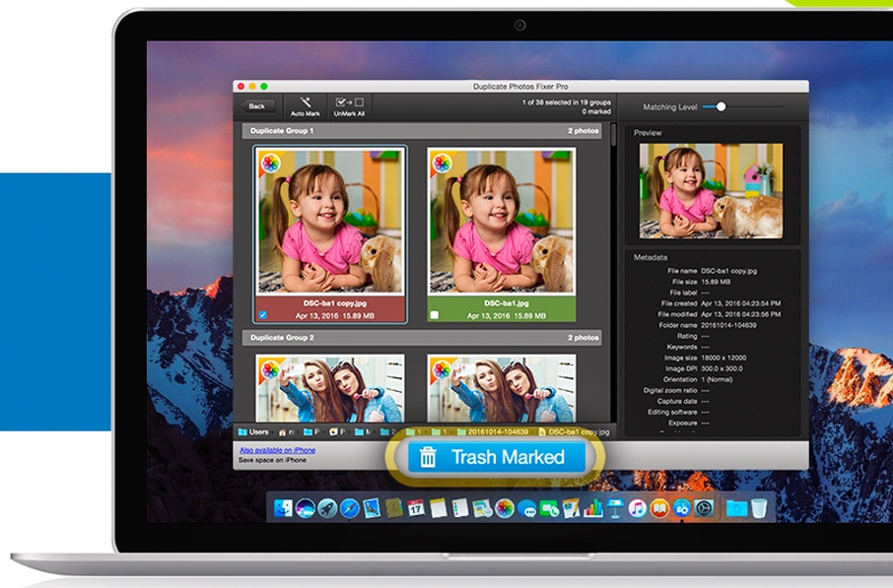Open the Calendar app in the dock
893x588 pixels.
point(414,509)
